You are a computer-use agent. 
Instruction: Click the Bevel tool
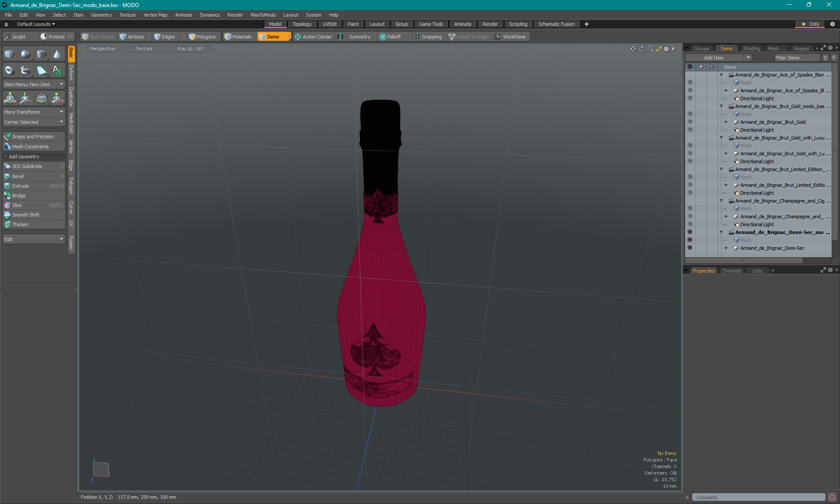coord(34,176)
